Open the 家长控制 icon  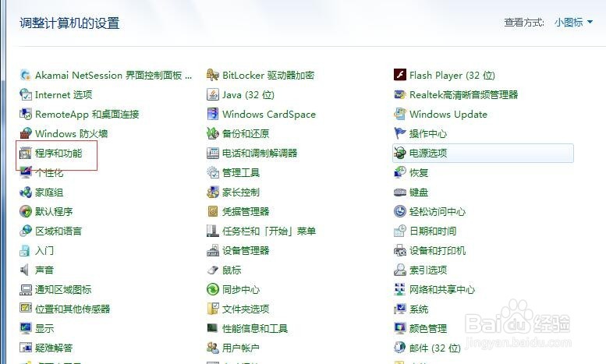click(x=213, y=192)
